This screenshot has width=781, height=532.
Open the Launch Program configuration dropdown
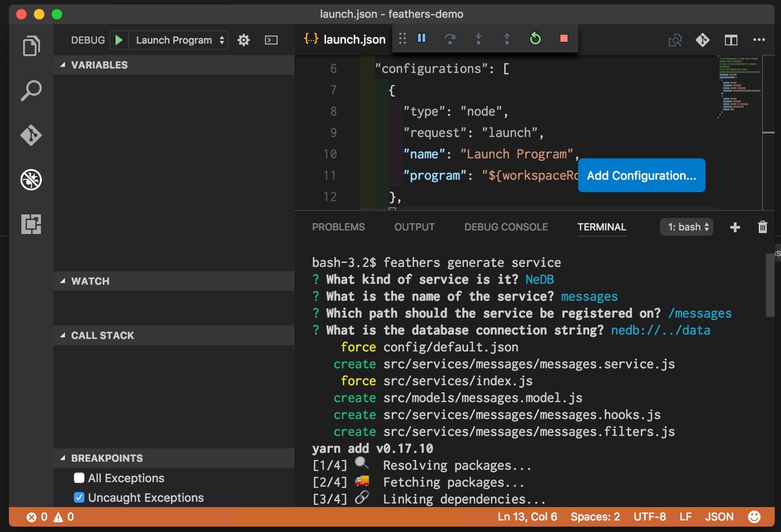pyautogui.click(x=179, y=40)
